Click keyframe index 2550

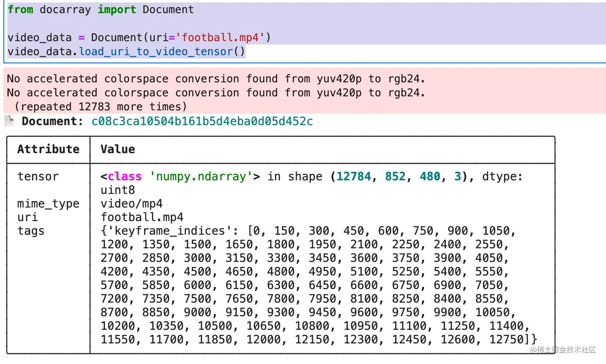(x=489, y=245)
